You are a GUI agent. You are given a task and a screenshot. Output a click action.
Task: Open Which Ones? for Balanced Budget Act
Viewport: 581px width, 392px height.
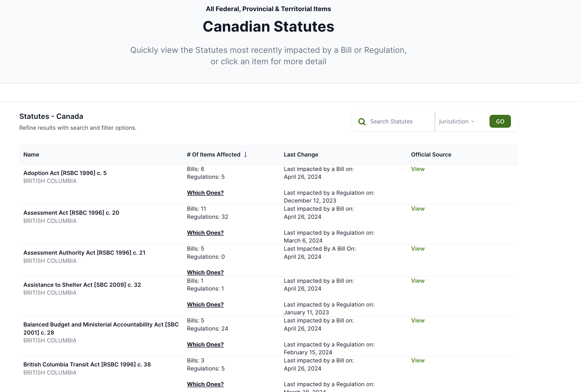[x=205, y=344]
